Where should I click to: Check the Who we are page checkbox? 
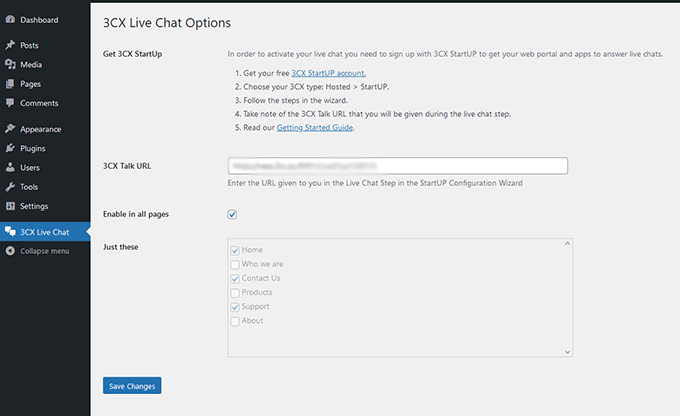point(235,264)
